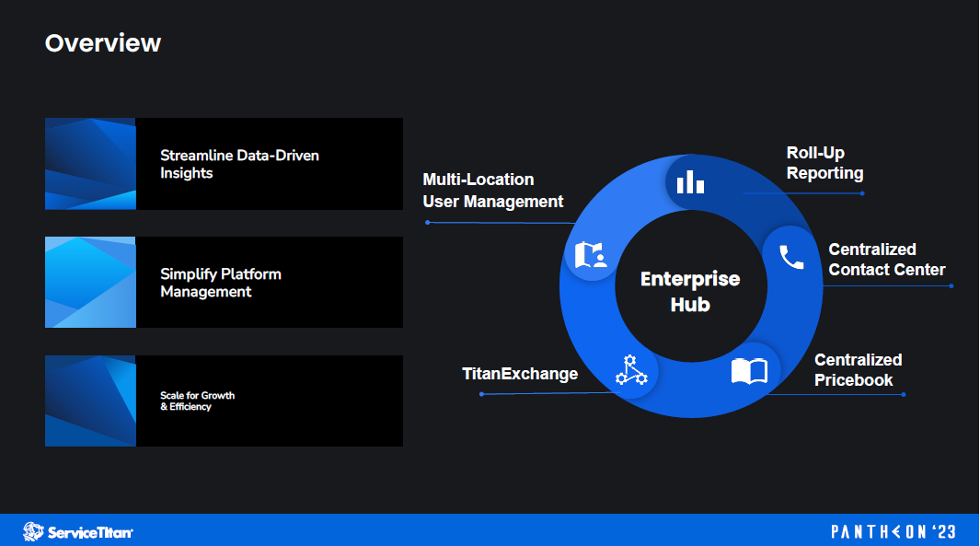
Task: Click the open book pricebook icon
Action: coord(749,371)
